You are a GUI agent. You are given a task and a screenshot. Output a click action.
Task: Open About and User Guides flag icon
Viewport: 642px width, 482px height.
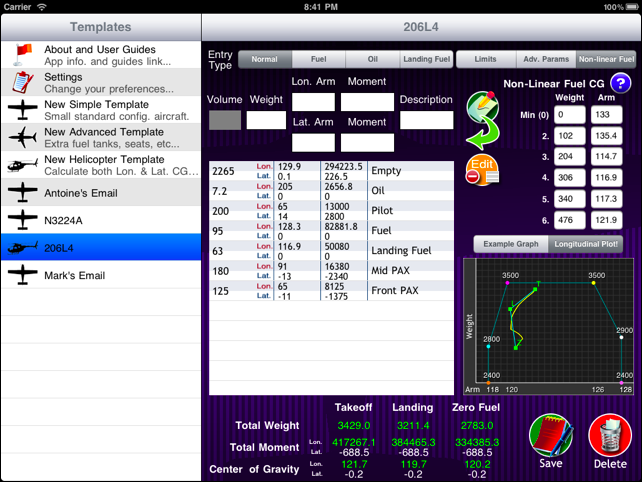pos(20,55)
